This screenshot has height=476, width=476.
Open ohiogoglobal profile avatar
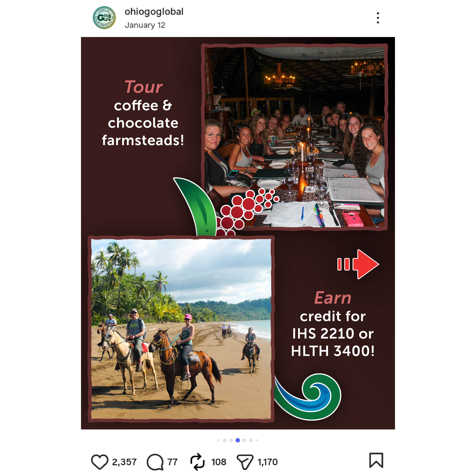pos(104,18)
